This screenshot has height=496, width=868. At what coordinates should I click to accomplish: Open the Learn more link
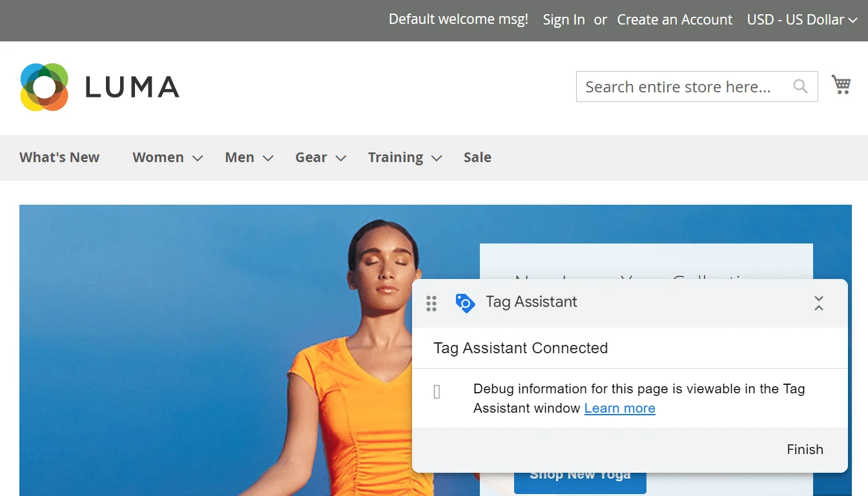[x=619, y=408]
